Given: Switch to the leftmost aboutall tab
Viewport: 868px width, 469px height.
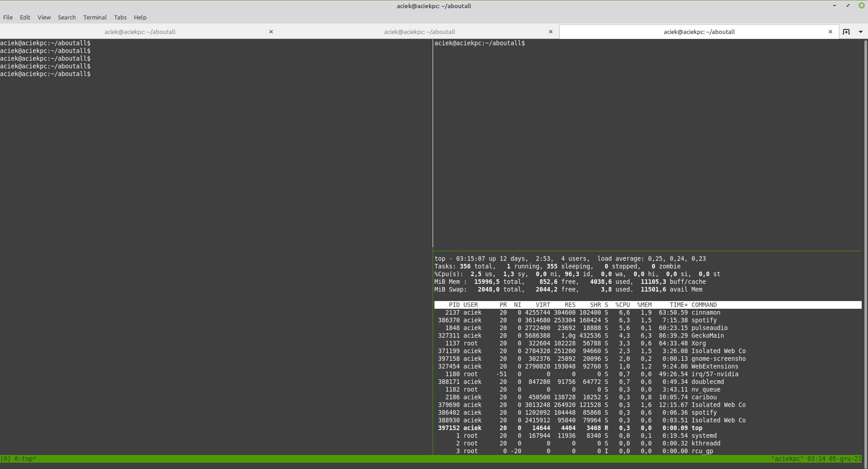Looking at the screenshot, I should pos(140,32).
